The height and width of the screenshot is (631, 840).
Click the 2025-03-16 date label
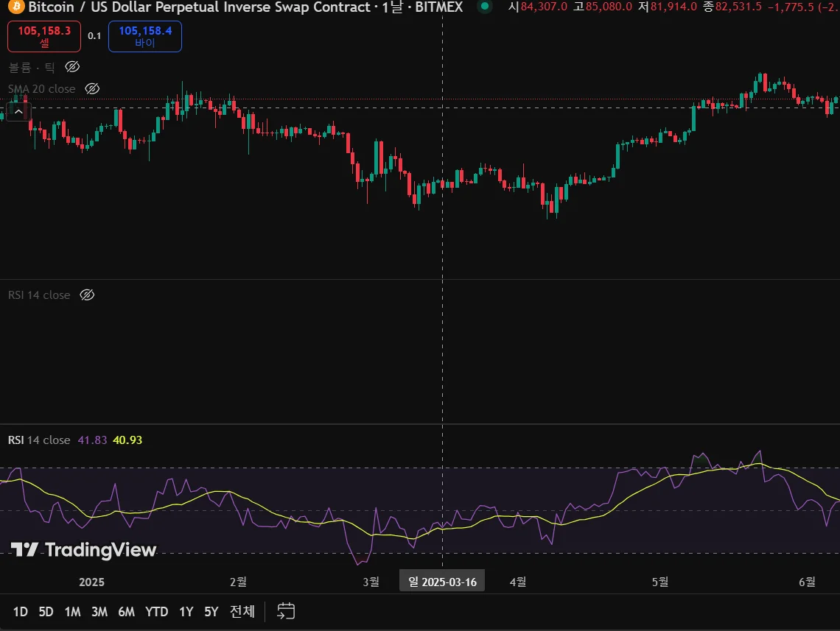tap(442, 582)
